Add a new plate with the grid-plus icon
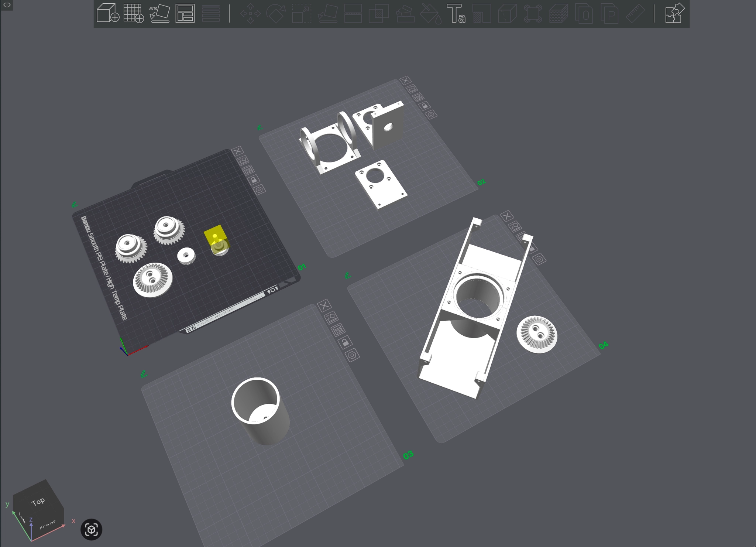The height and width of the screenshot is (547, 756). (x=133, y=14)
